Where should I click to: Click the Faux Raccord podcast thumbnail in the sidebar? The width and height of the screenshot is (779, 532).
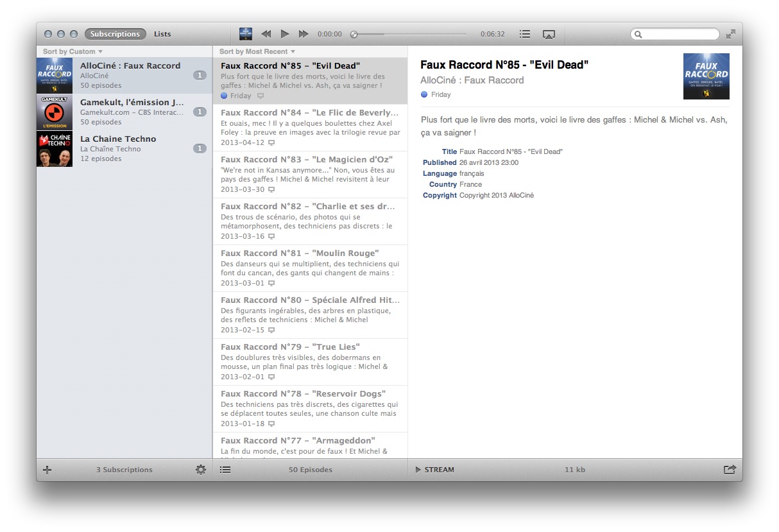(x=55, y=76)
